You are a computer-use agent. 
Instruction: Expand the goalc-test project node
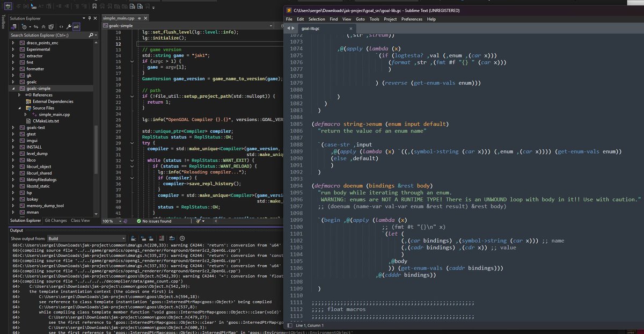[x=13, y=128]
